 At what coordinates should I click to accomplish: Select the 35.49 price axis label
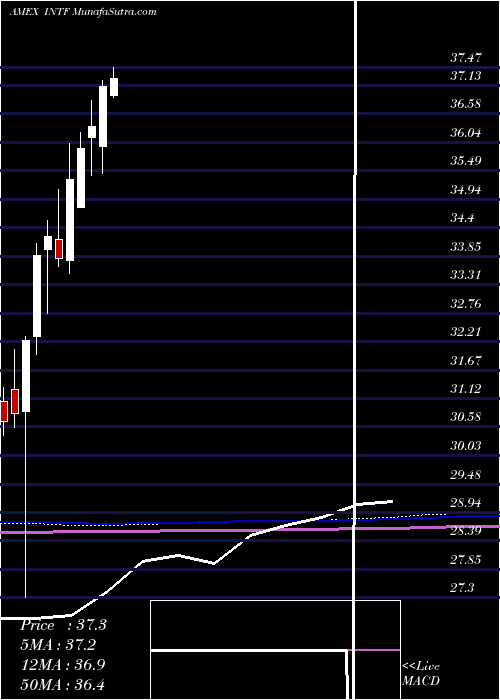point(466,161)
